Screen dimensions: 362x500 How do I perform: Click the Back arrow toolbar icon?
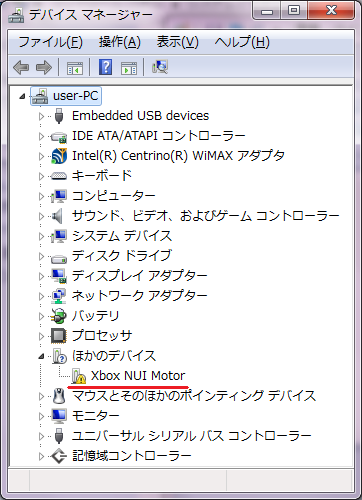click(x=21, y=68)
